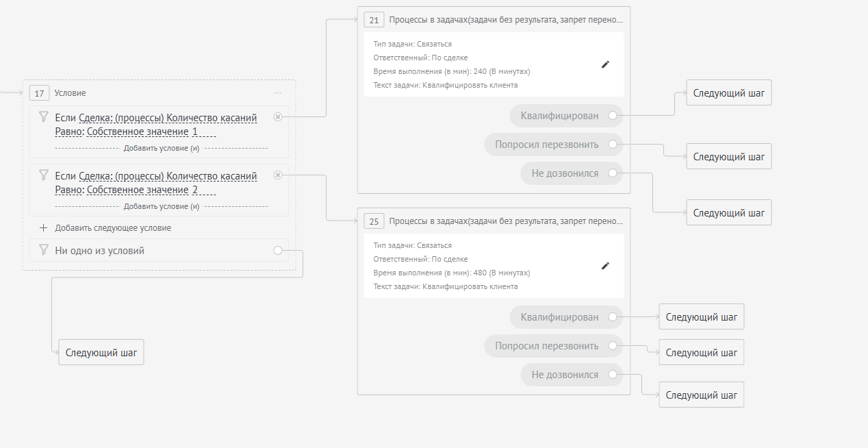Screen dimensions: 868x448
Task: Open the Равно operator dropdown in first condition
Action: point(68,132)
